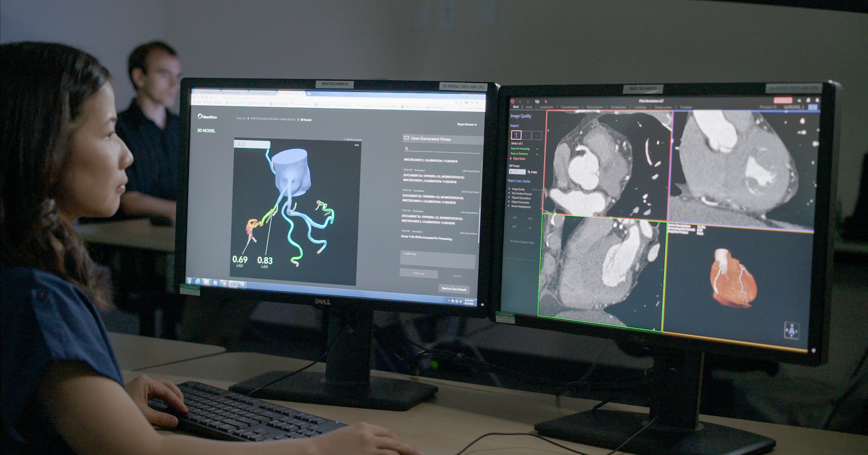The width and height of the screenshot is (868, 455).
Task: Switch to the Myocardium tab
Action: [x=594, y=107]
